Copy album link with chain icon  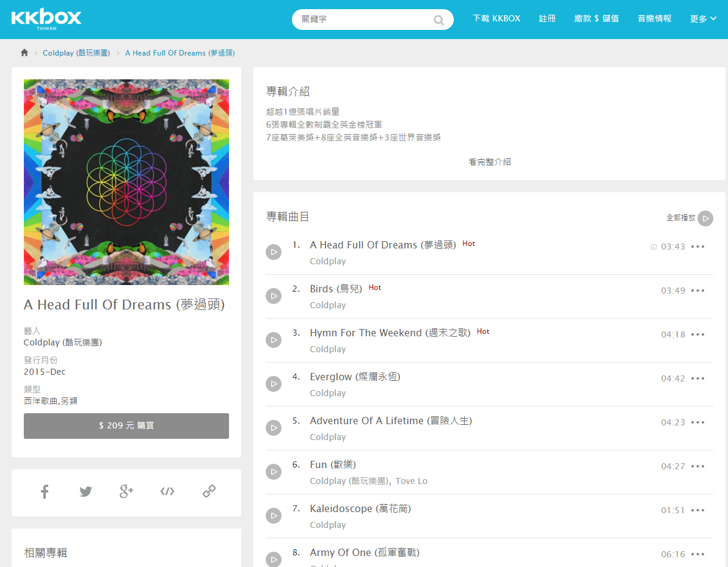click(x=209, y=491)
